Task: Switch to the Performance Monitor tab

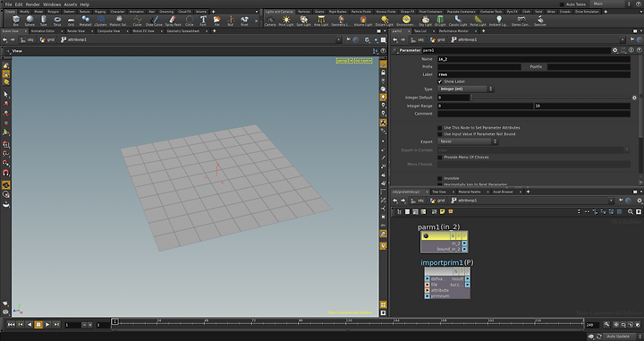Action: click(453, 30)
